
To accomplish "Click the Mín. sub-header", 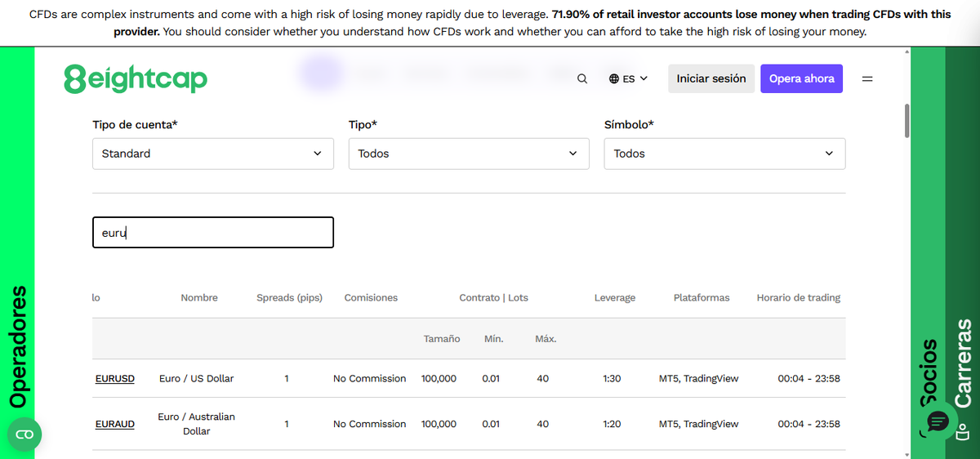I will 493,339.
